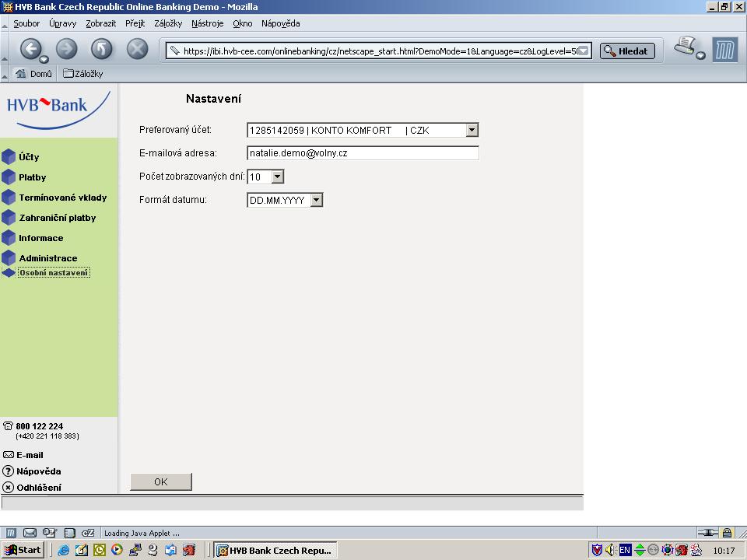Click the green up-down arrows tray icon

tap(640, 550)
